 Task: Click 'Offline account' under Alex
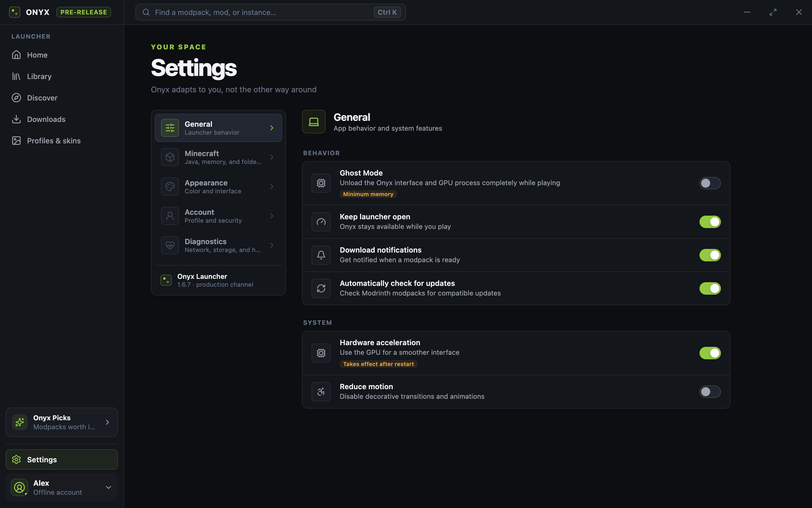coord(58,492)
